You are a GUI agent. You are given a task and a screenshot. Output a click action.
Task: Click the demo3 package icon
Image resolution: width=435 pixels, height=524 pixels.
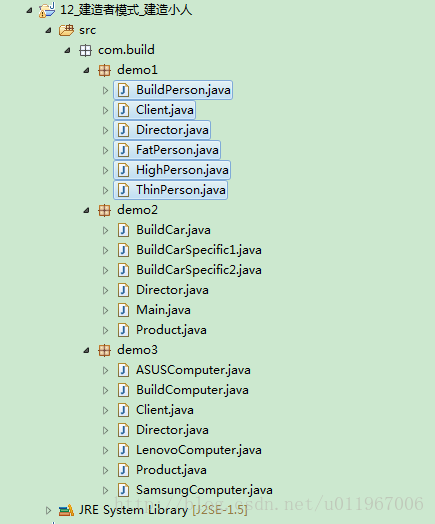tap(104, 351)
